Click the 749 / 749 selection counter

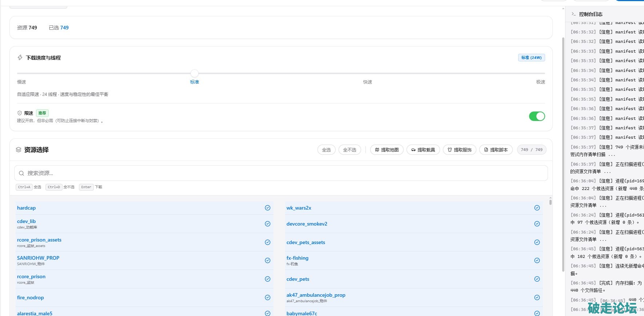(x=532, y=150)
